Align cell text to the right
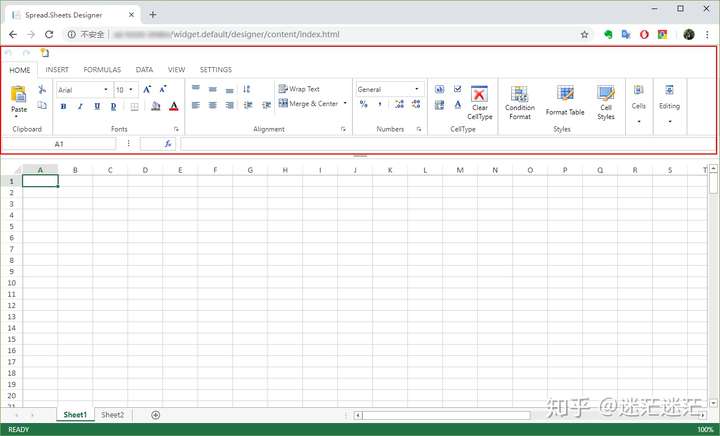 tap(230, 105)
